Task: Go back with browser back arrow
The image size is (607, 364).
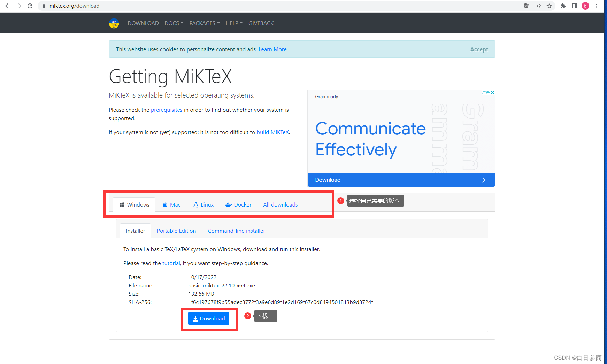Action: 8,6
